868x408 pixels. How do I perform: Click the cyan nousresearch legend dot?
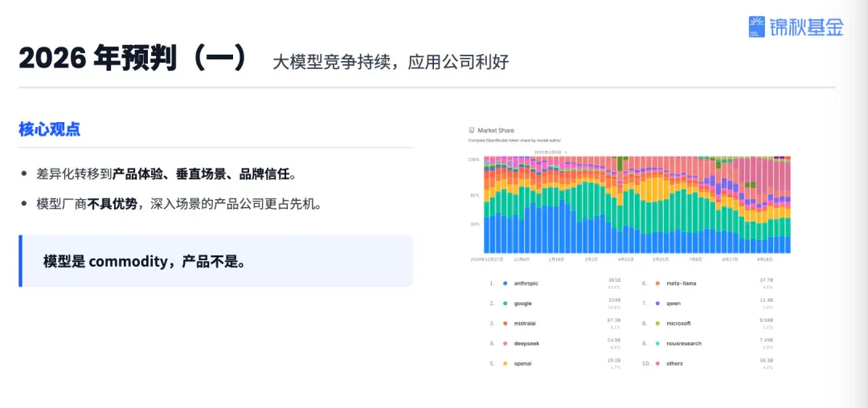[657, 343]
